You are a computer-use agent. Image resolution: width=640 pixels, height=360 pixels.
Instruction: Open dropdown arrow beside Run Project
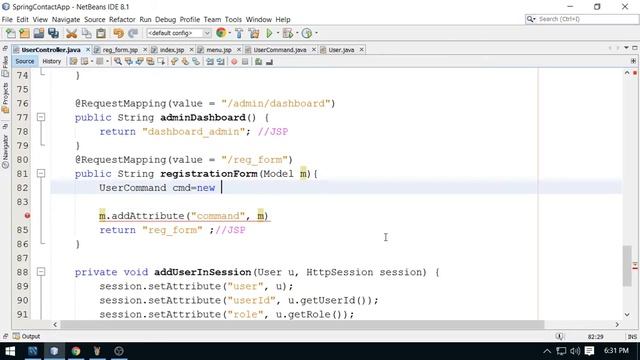click(278, 33)
